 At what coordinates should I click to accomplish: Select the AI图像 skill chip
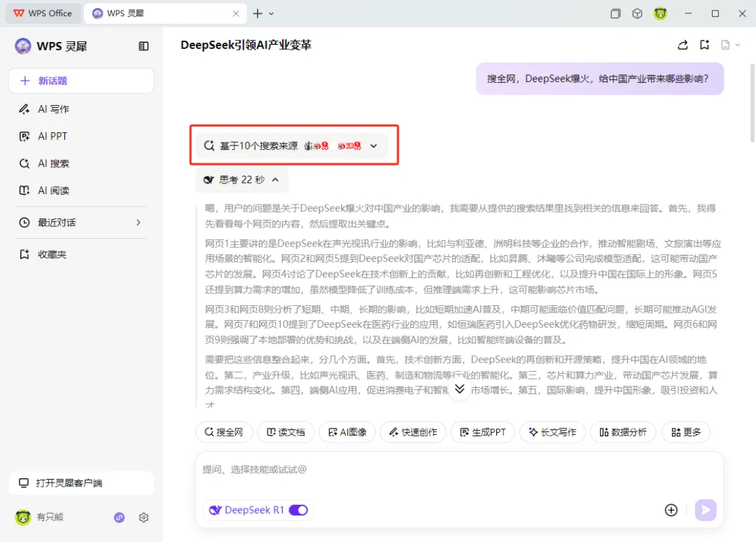(347, 432)
